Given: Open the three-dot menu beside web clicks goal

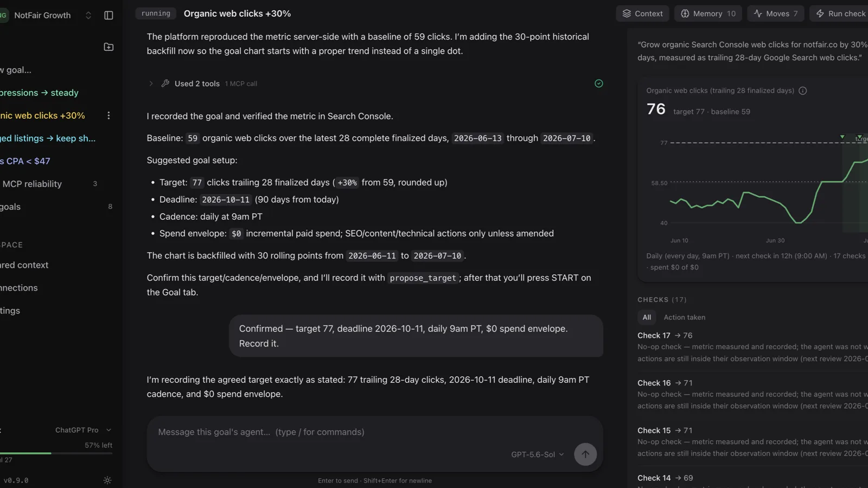Looking at the screenshot, I should [108, 115].
